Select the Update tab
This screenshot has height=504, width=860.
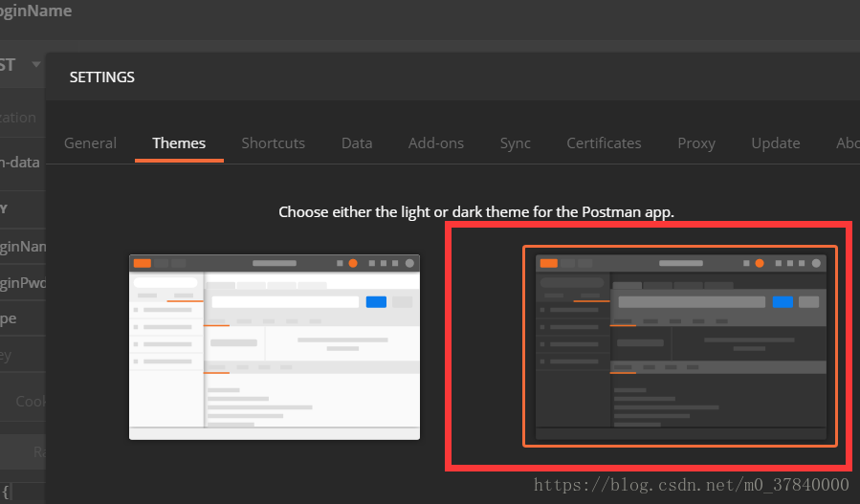point(776,143)
